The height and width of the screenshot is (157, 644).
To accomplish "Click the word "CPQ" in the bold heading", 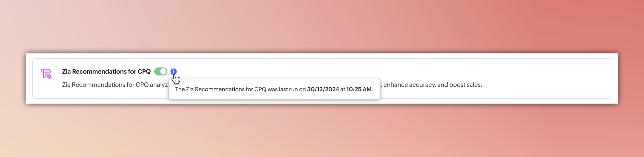I will (x=144, y=72).
